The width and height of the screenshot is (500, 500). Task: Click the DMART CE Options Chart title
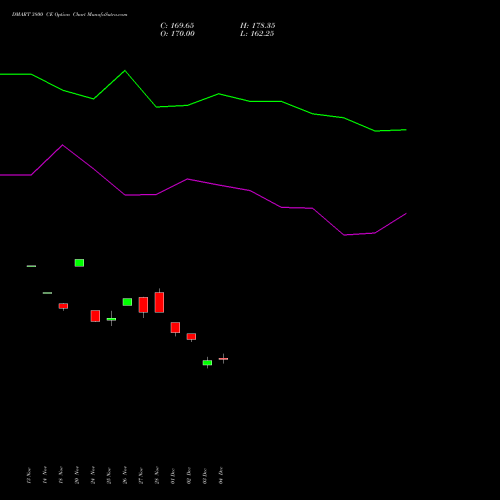pos(69,15)
